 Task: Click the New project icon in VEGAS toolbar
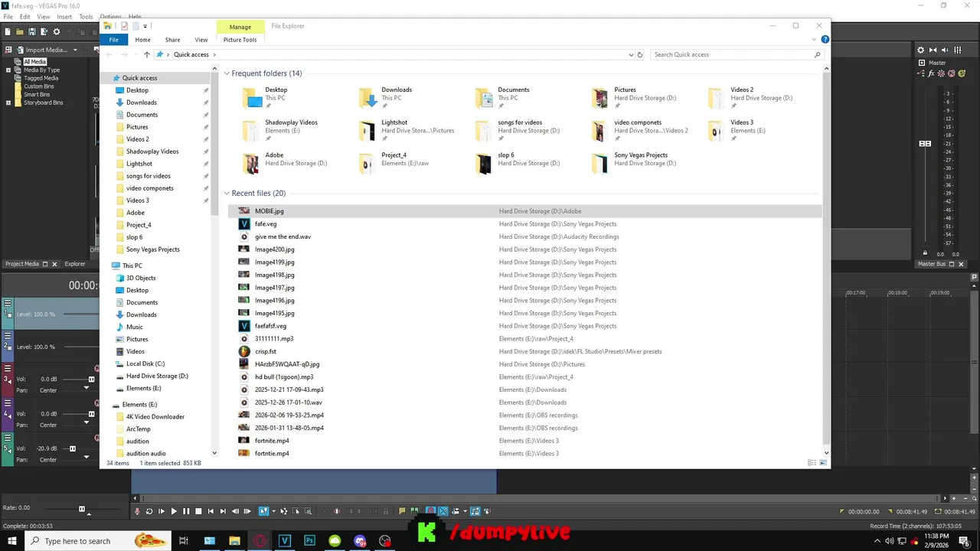click(x=8, y=31)
